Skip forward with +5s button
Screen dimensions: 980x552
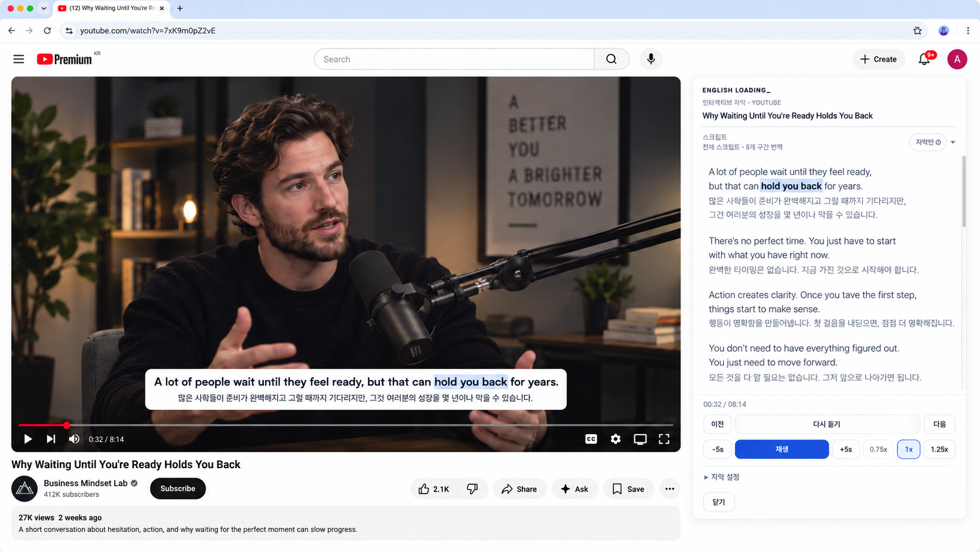click(846, 449)
